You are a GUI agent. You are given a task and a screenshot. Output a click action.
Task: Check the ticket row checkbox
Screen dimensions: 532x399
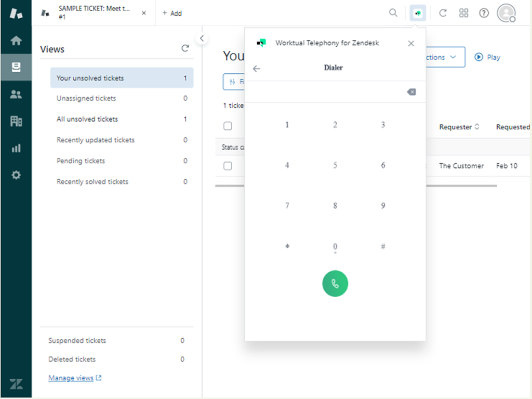pyautogui.click(x=228, y=166)
